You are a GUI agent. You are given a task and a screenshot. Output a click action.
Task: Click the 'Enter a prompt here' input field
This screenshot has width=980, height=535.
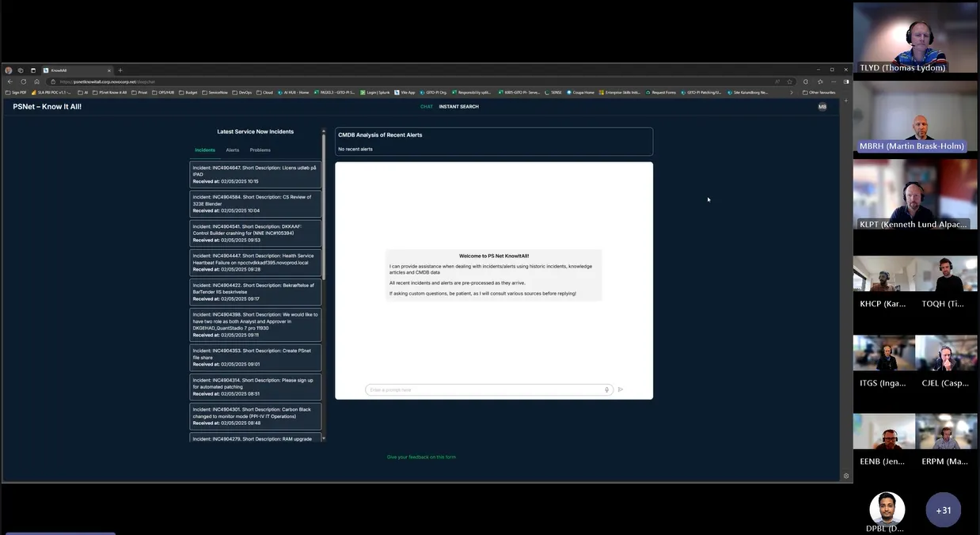point(483,389)
